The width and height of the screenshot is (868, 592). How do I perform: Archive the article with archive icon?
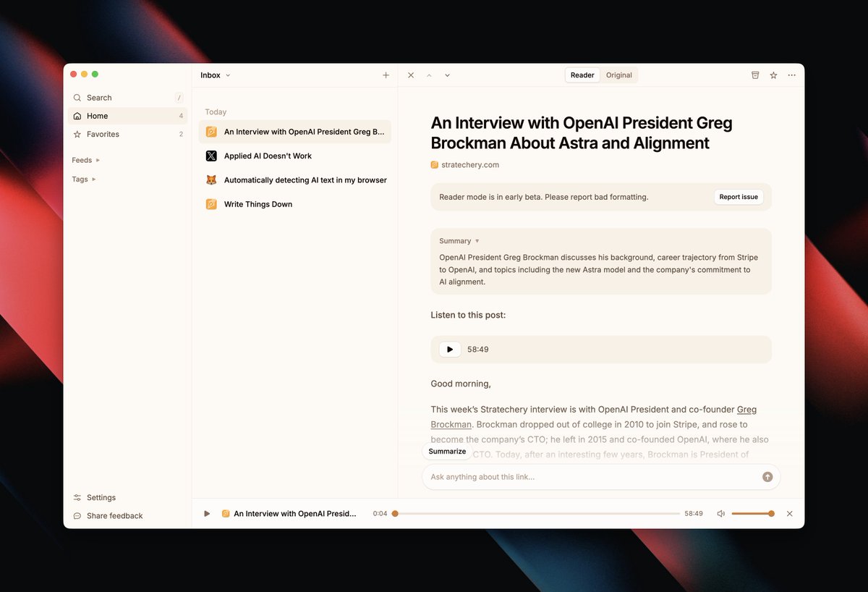pyautogui.click(x=755, y=75)
